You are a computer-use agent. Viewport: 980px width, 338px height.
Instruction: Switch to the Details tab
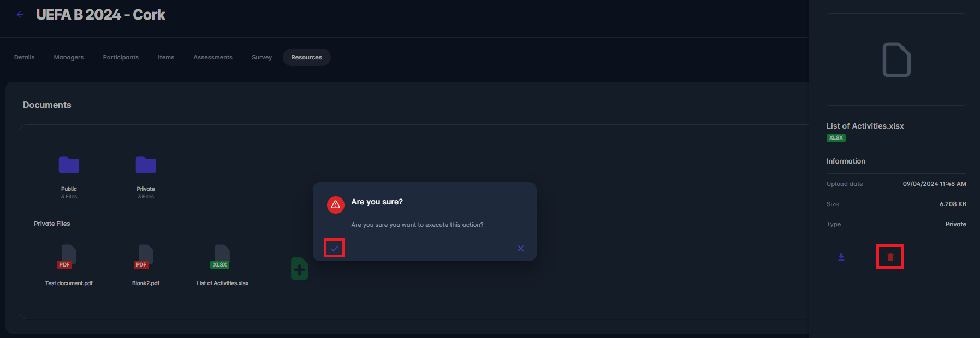click(25, 57)
